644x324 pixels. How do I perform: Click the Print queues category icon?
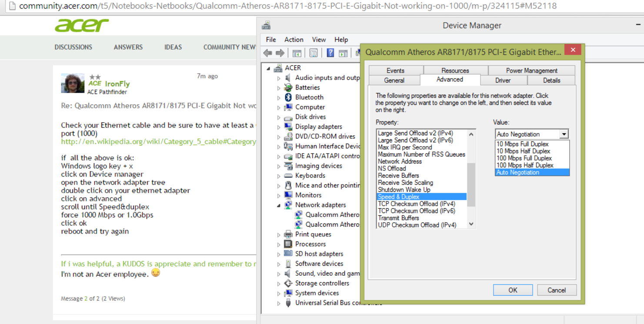tap(288, 234)
